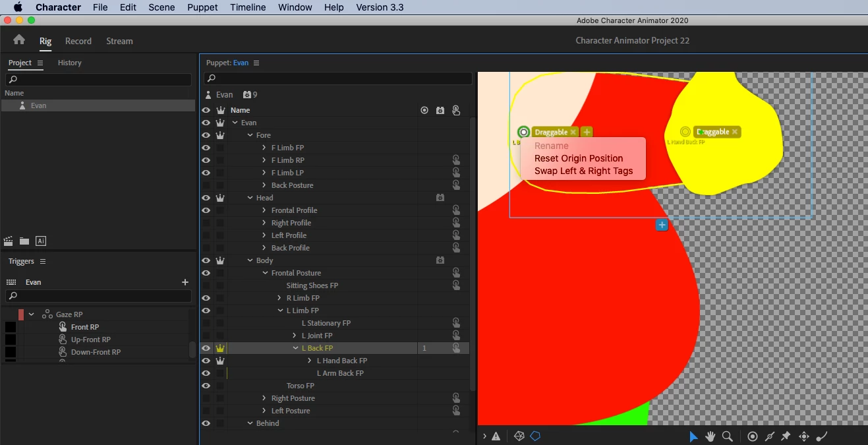Click the Gaze RP swap set icon
This screenshot has height=445, width=868.
click(x=47, y=314)
